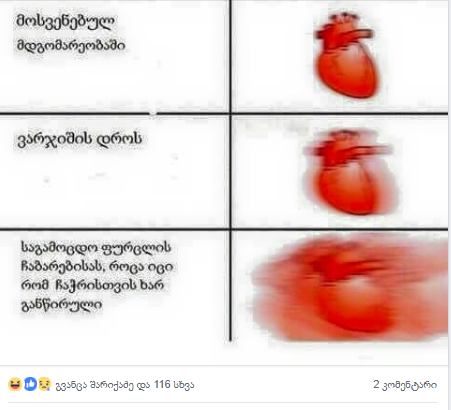Click the word კომენტარი next to number 2
The width and height of the screenshot is (451, 410).
410,385
